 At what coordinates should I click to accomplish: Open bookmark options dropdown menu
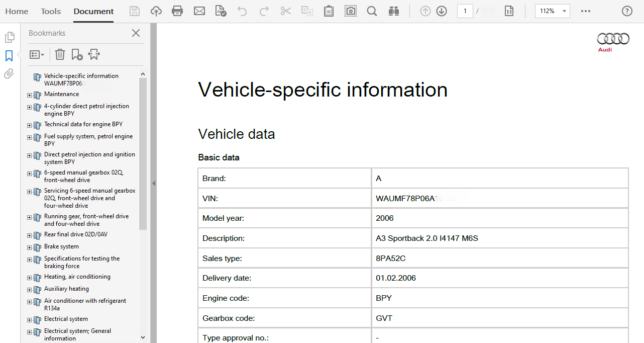37,54
